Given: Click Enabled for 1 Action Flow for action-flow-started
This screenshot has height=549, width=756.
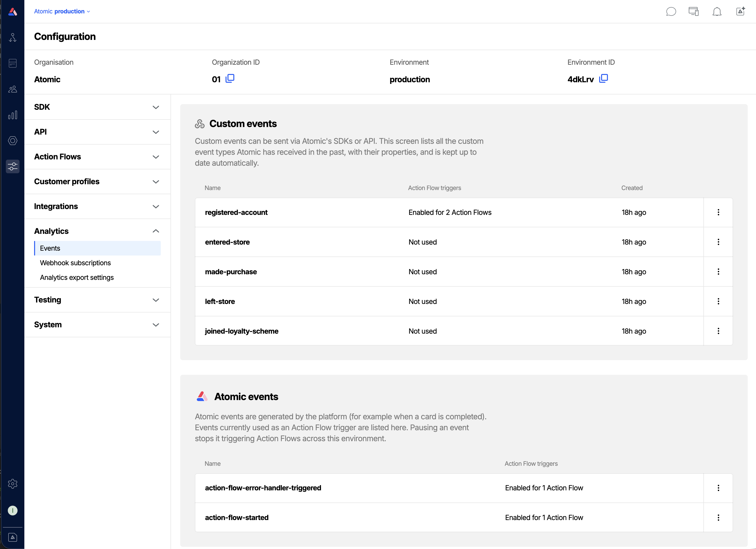Looking at the screenshot, I should [x=544, y=517].
